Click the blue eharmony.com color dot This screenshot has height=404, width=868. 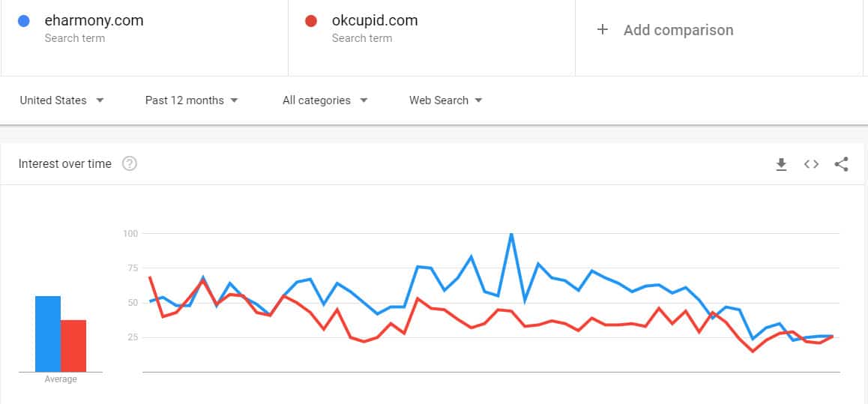pyautogui.click(x=24, y=21)
